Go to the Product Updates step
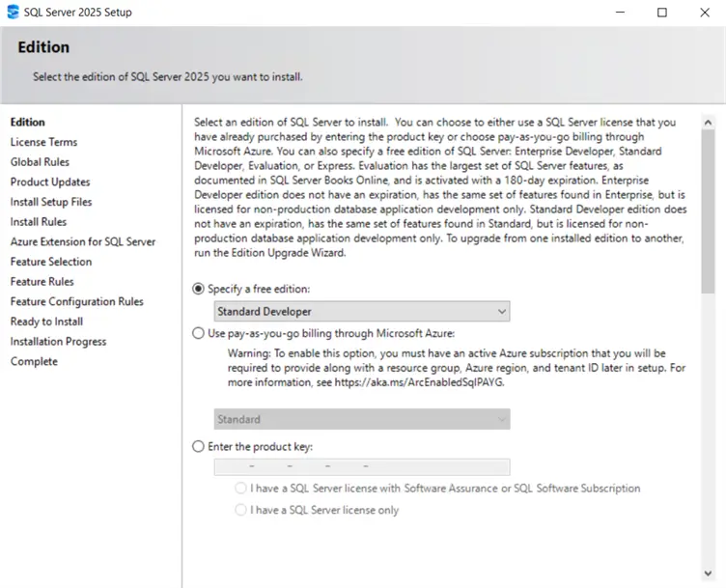This screenshot has width=726, height=588. [x=50, y=182]
